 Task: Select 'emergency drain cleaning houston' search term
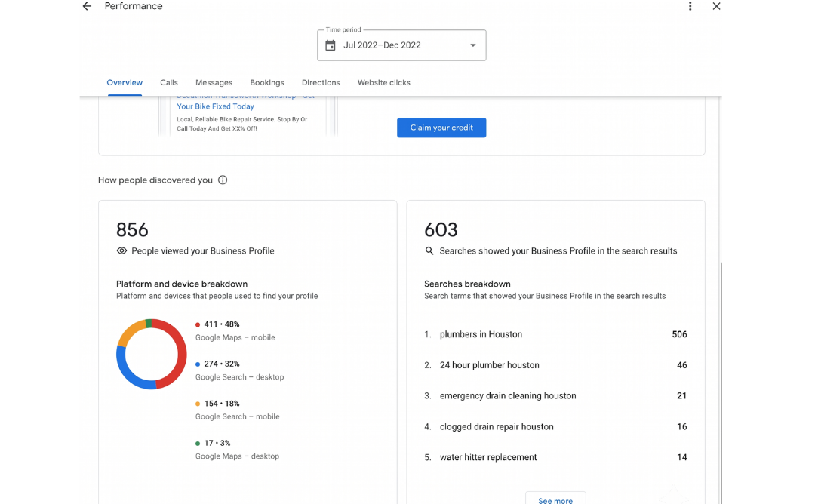pos(508,395)
